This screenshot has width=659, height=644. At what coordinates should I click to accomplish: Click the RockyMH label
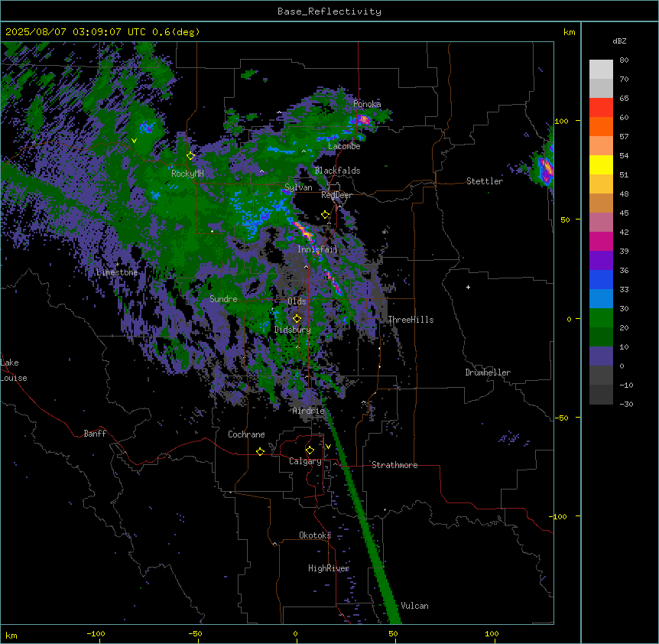tap(187, 174)
